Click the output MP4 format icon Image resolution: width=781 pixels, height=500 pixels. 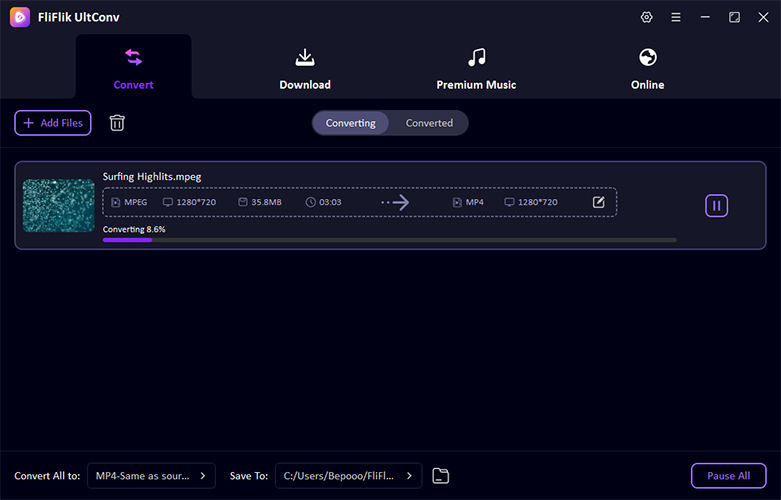pos(457,202)
